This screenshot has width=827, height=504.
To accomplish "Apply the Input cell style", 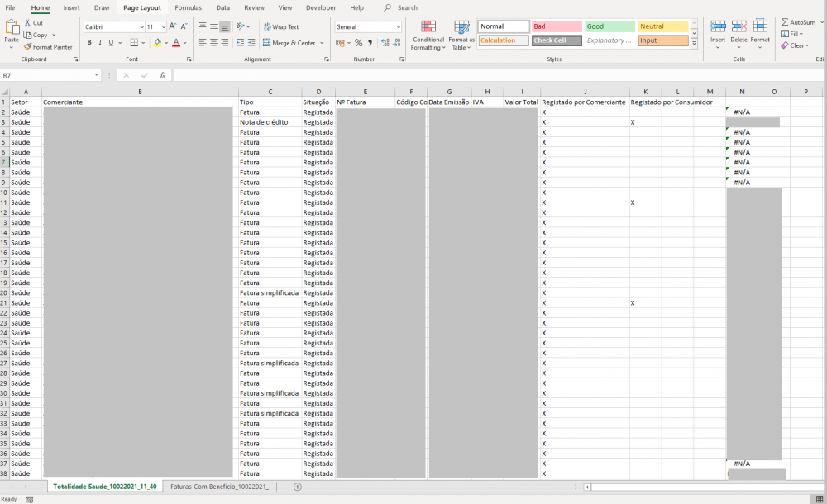I will (x=663, y=40).
